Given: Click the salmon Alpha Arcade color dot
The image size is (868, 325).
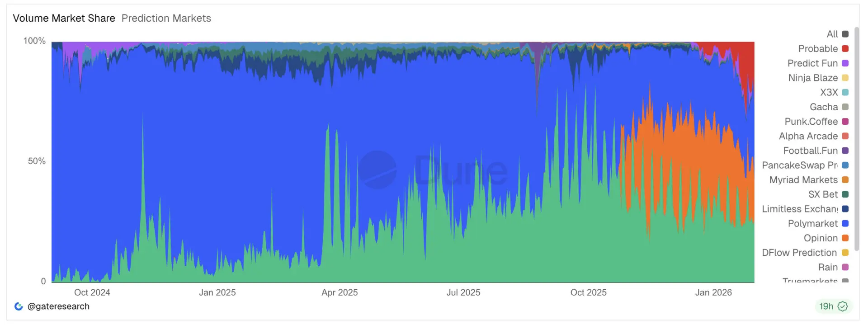Looking at the screenshot, I should coord(845,136).
